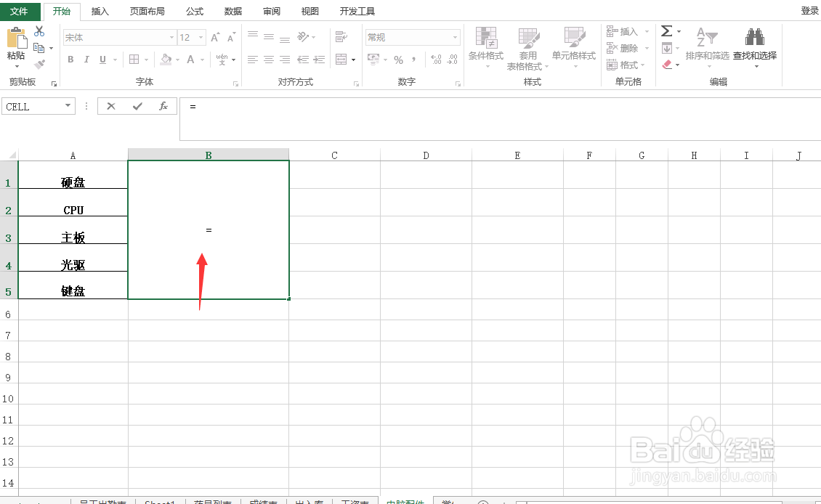
Task: Click the wrap text icon
Action: click(341, 36)
